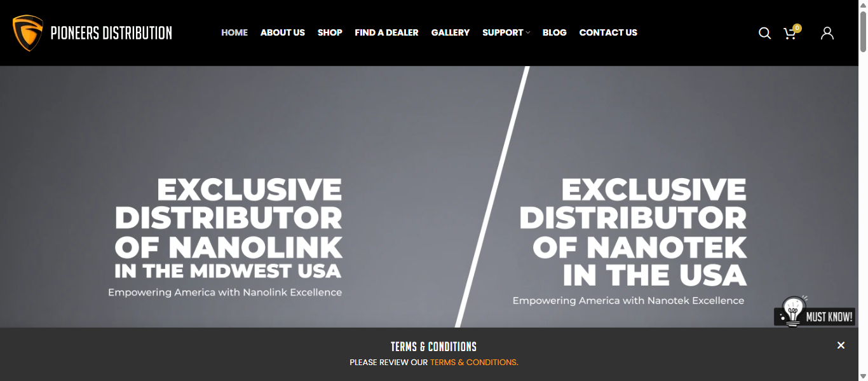Open the Contact Us page
The image size is (868, 381).
coord(608,32)
